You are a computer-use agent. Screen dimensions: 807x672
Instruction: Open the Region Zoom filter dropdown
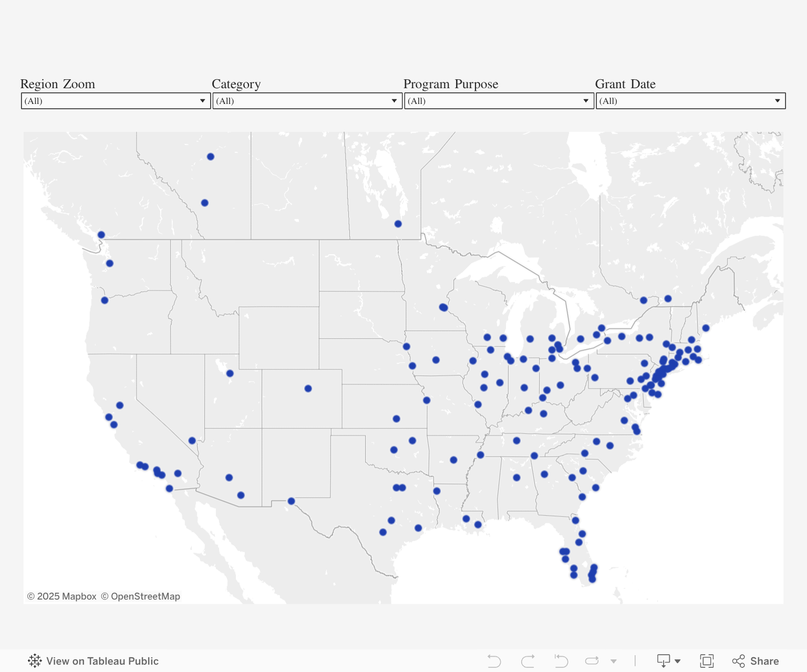click(116, 101)
